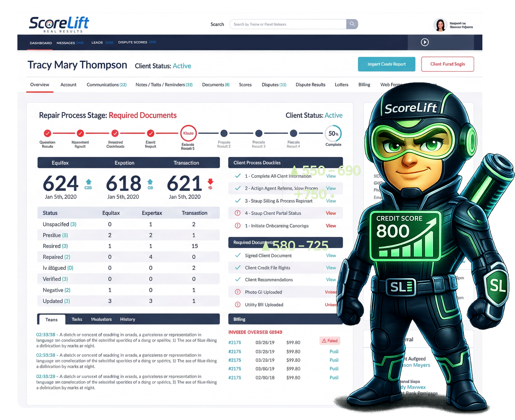Switch to Notes / Tiatts / Reminders tab
This screenshot has width=515, height=420.
coord(164,85)
